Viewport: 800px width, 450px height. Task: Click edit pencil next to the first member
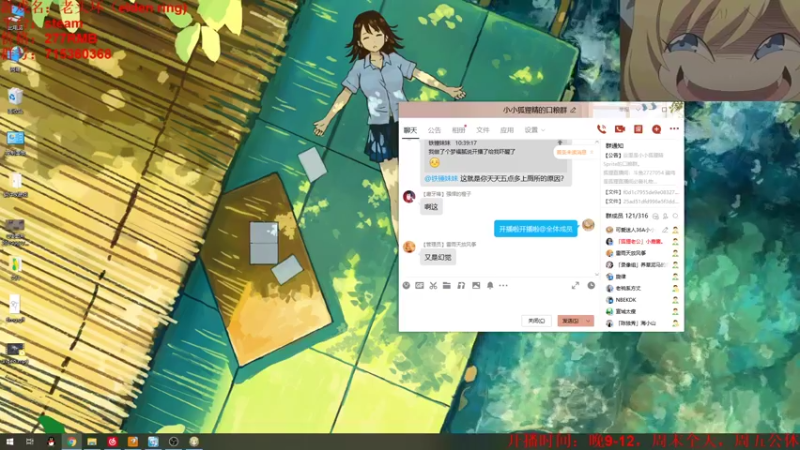(x=665, y=230)
